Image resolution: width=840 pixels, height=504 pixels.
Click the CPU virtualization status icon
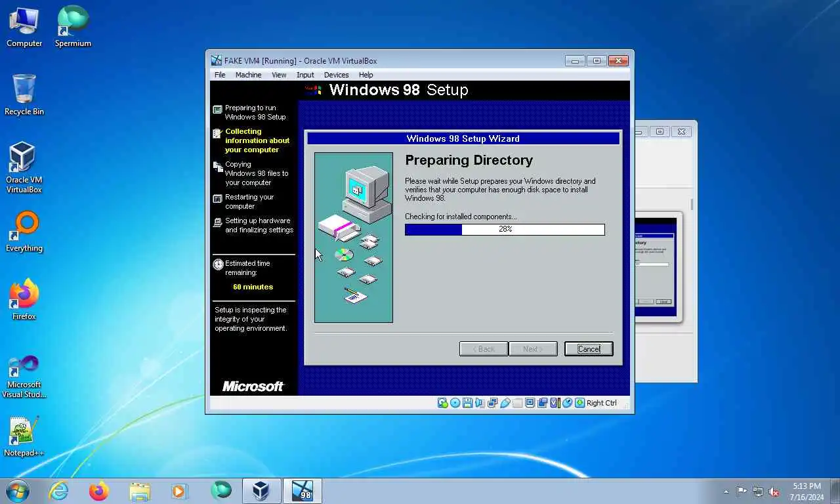[555, 403]
